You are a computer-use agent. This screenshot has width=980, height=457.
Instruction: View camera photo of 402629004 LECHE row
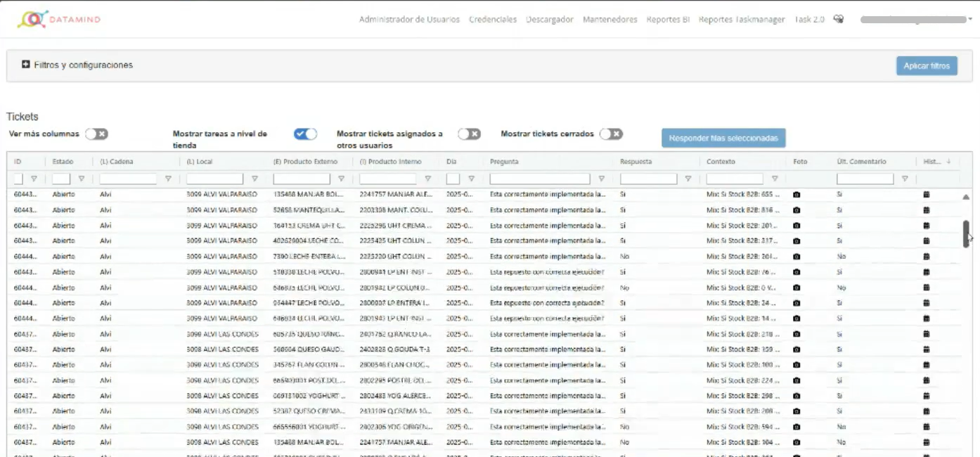(x=797, y=240)
